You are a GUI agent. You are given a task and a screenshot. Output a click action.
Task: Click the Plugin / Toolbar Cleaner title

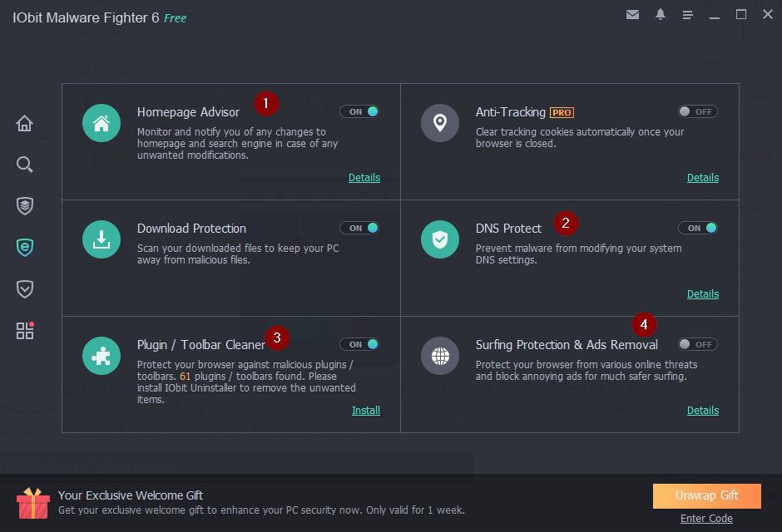pos(201,345)
